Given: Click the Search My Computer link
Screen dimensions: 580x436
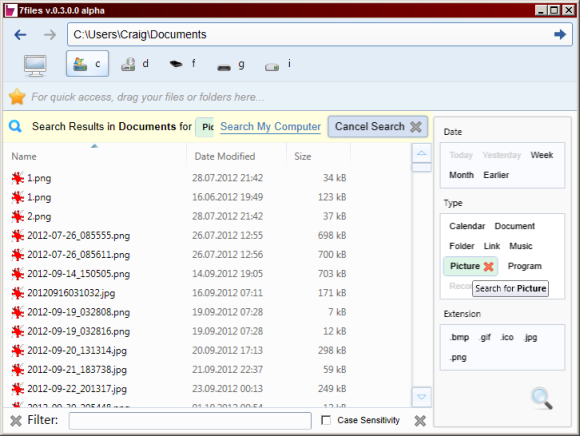Looking at the screenshot, I should tap(270, 126).
